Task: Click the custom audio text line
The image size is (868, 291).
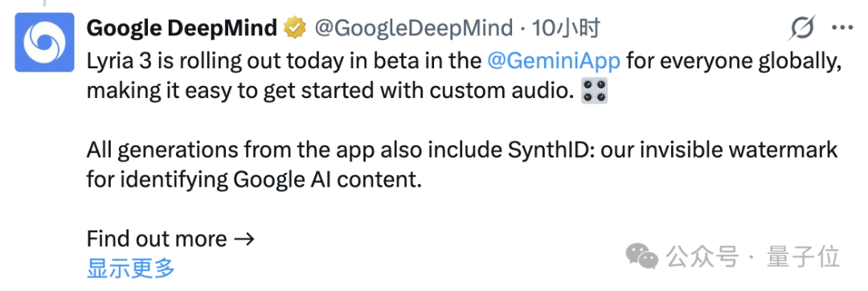Action: [330, 92]
